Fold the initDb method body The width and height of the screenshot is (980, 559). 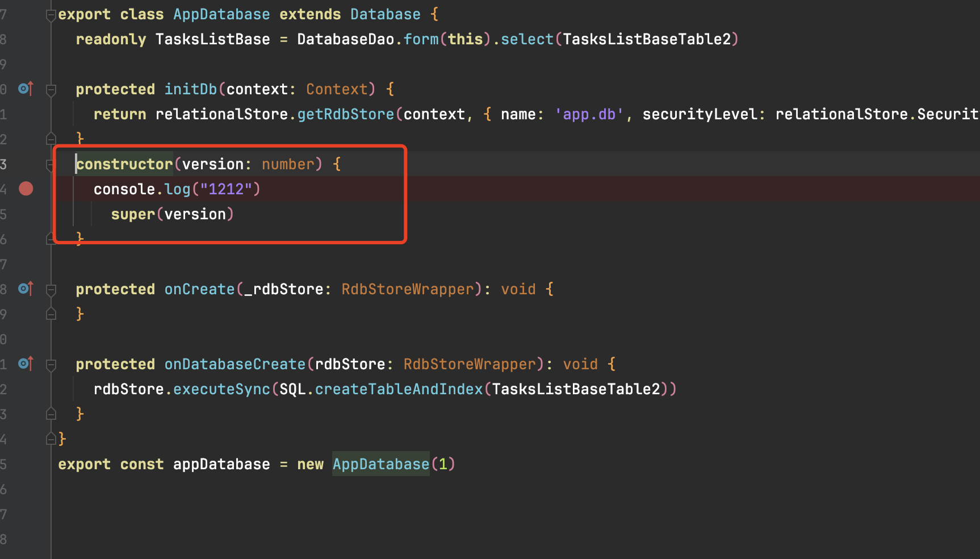click(51, 90)
